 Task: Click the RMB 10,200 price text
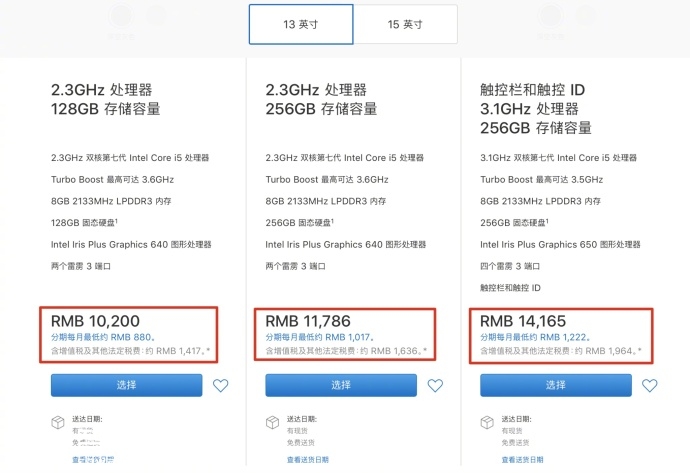click(x=95, y=321)
